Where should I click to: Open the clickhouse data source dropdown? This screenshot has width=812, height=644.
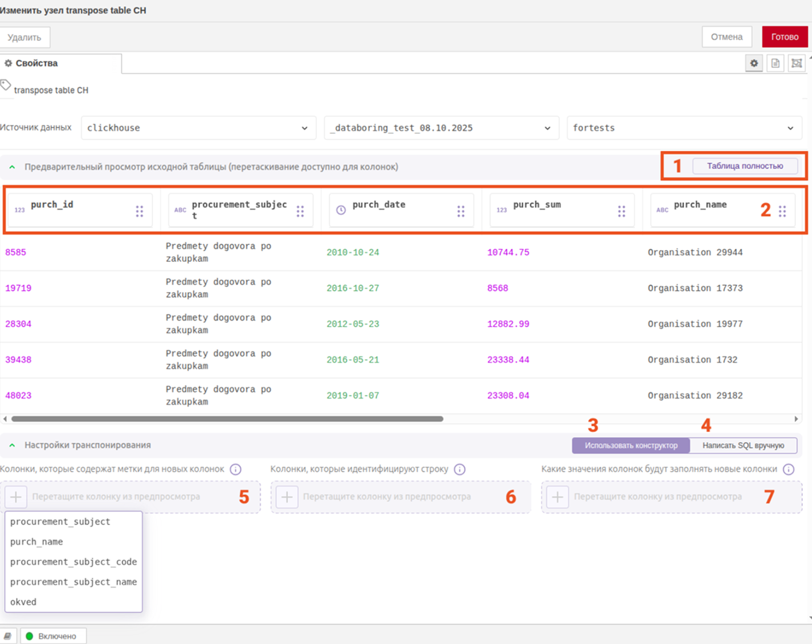click(x=197, y=128)
